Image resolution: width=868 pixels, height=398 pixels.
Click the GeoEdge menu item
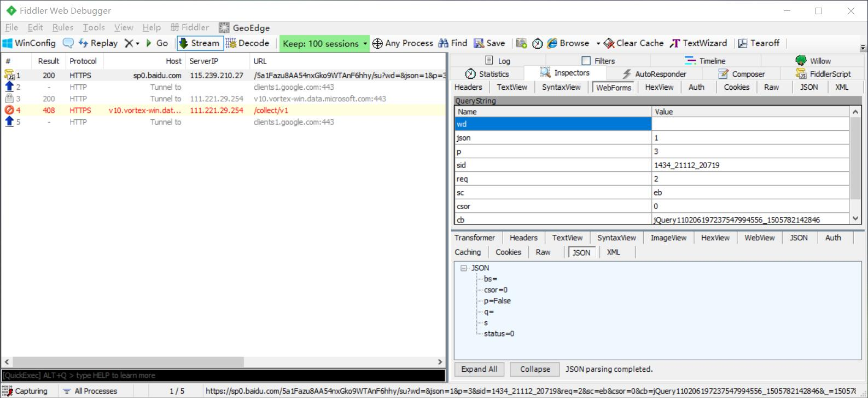(244, 28)
